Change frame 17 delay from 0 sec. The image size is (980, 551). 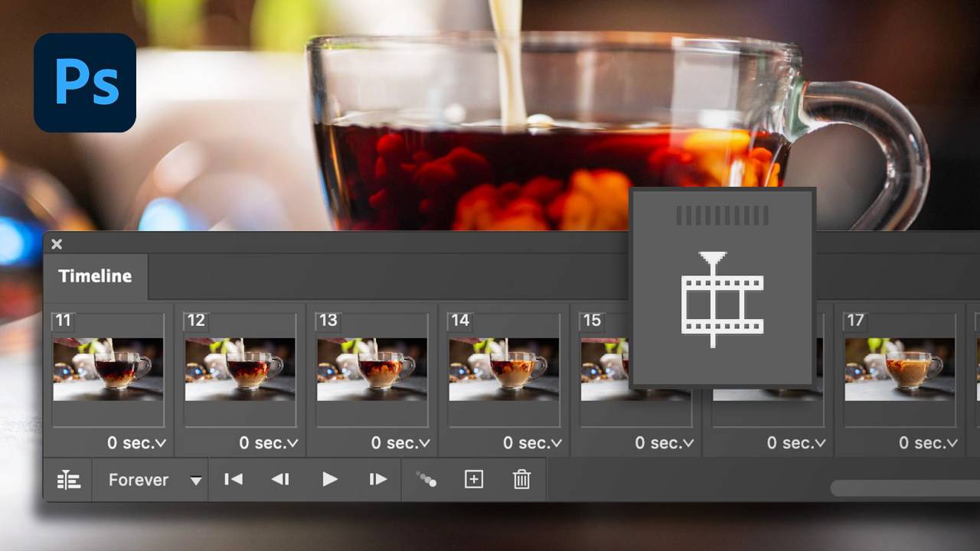click(x=928, y=443)
